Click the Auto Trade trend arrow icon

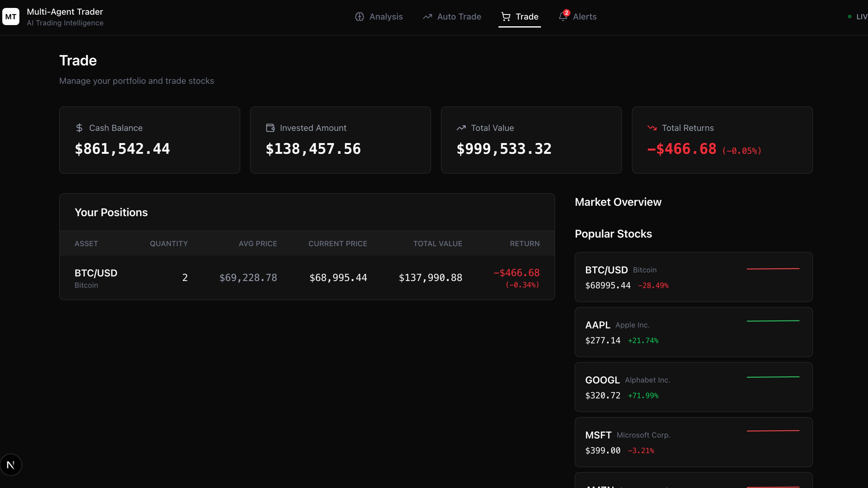point(427,17)
